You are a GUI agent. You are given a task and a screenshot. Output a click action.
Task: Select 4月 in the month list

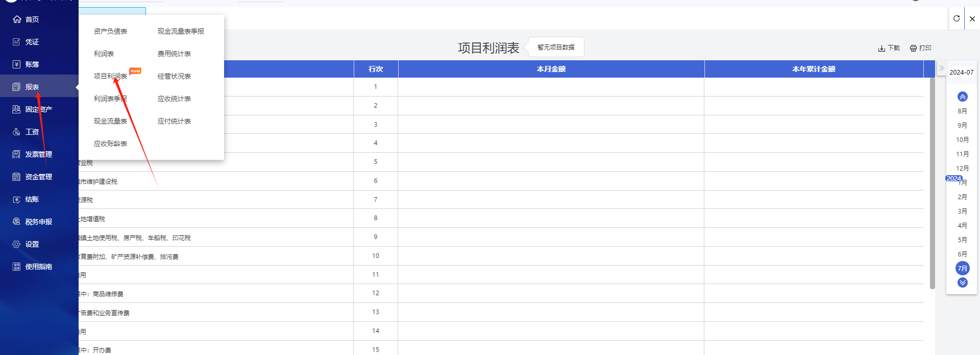pos(962,226)
